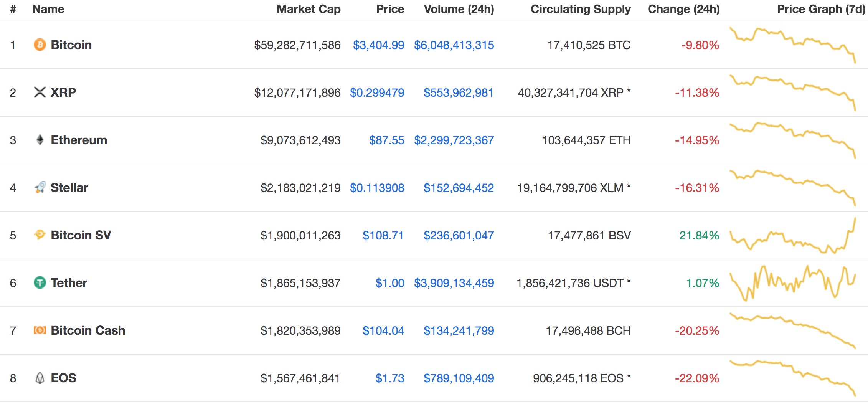
Task: Click the Bitcoin SV logo icon
Action: point(40,235)
